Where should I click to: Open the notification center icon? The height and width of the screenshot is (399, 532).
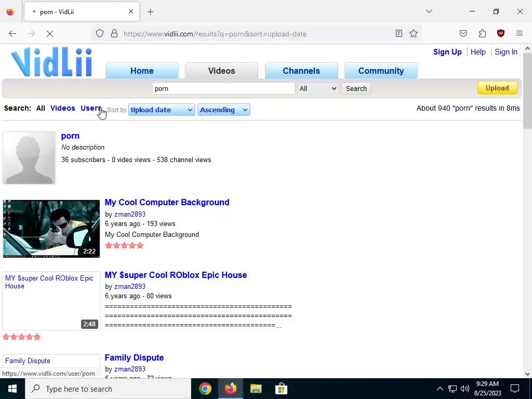click(515, 389)
